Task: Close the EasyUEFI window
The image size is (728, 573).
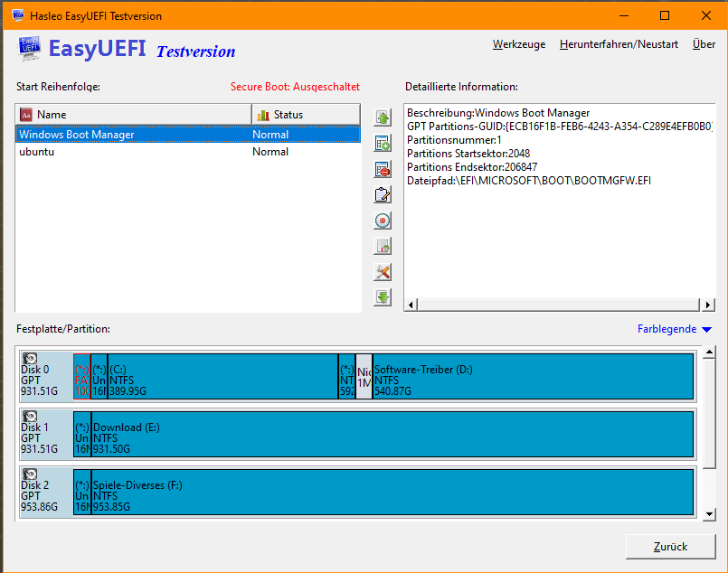Action: (705, 15)
